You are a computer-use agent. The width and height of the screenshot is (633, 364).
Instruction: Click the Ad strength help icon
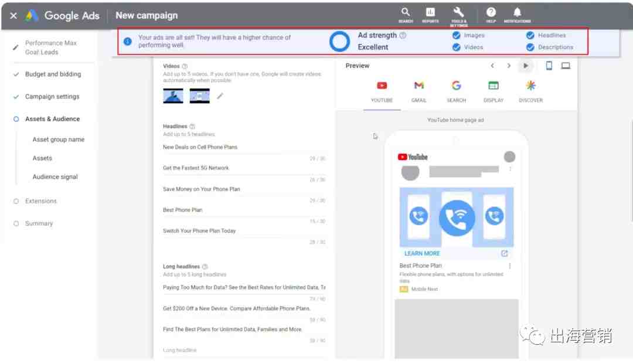pyautogui.click(x=403, y=36)
